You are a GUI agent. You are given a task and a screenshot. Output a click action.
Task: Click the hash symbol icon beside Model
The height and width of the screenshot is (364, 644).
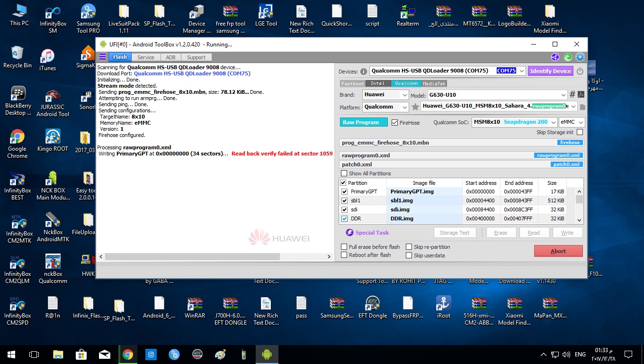click(x=572, y=94)
